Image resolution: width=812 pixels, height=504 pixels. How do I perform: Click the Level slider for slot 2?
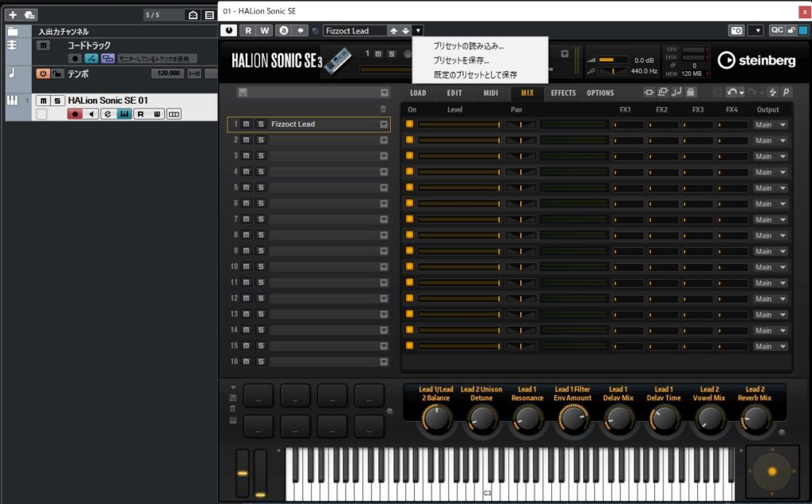pos(458,140)
